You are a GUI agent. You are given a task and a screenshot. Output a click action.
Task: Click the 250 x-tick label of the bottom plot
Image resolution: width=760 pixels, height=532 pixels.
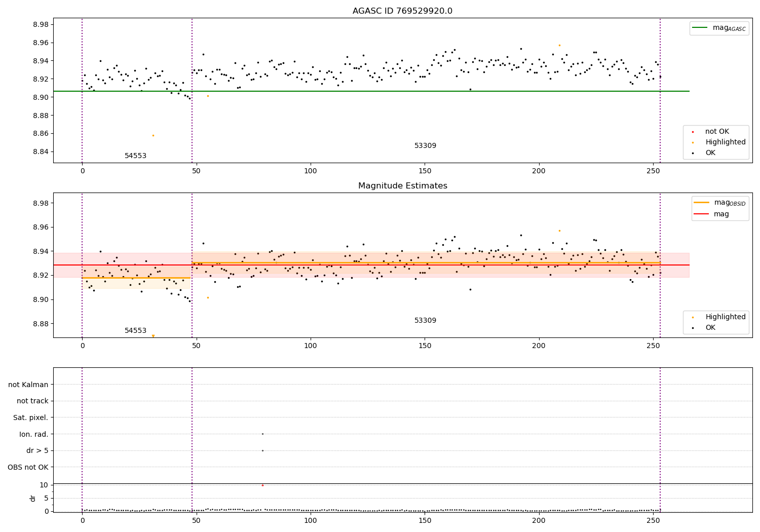653,520
